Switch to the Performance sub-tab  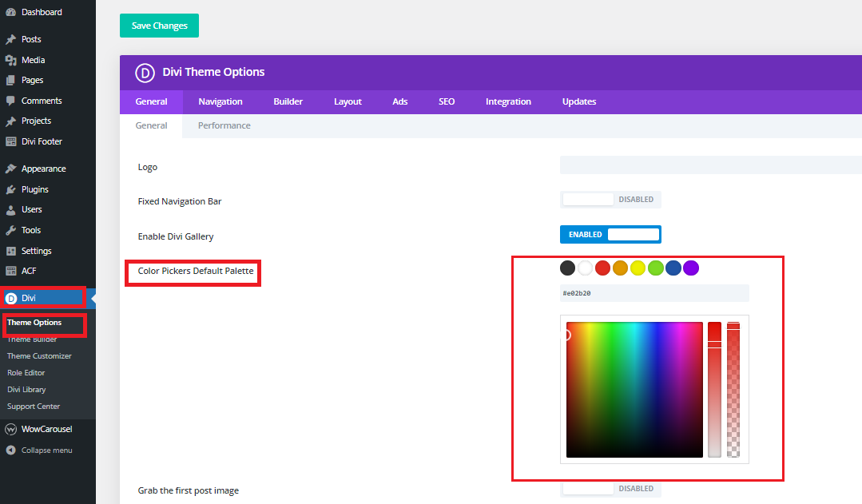click(x=224, y=126)
